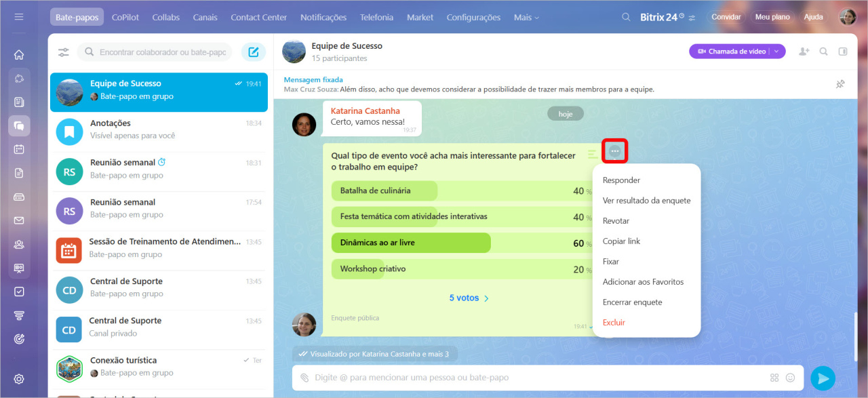Select the chat messenger sidebar icon
Screen dimensions: 868x398
pyautogui.click(x=19, y=125)
